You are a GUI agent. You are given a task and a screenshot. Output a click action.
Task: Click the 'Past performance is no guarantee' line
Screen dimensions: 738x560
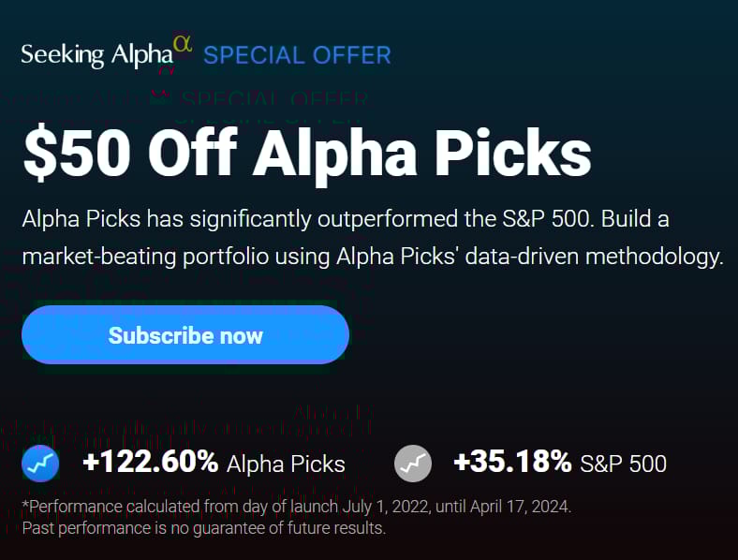click(204, 528)
